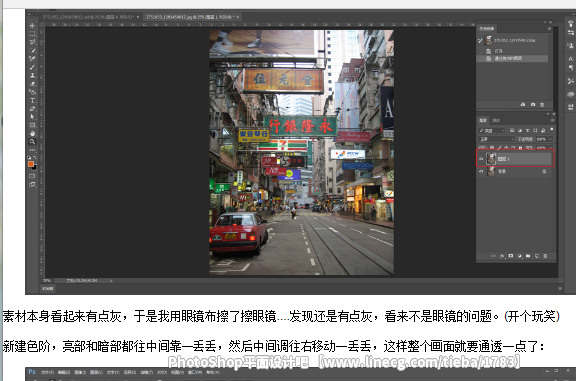Filter layers by type layers icon
The width and height of the screenshot is (576, 381).
tap(528, 130)
